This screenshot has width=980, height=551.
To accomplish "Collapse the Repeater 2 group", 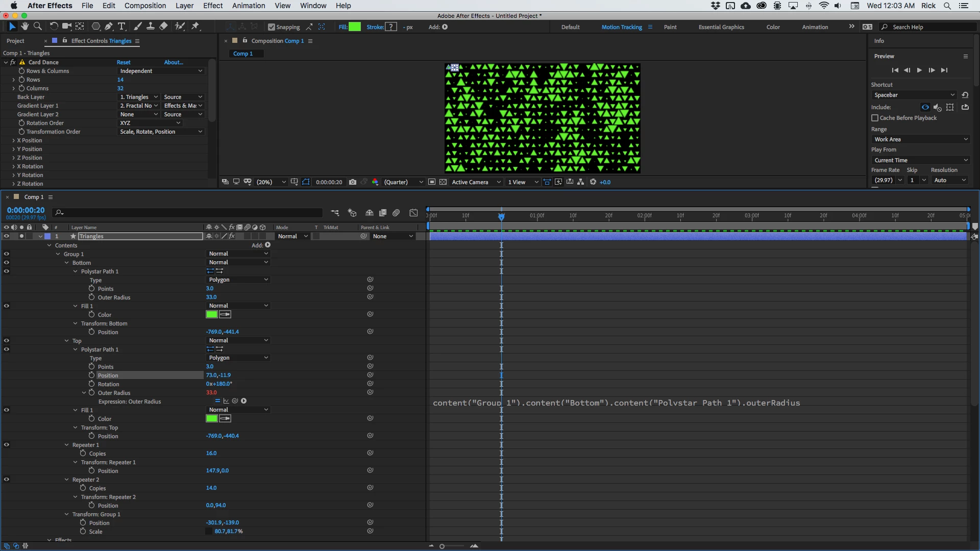I will [67, 480].
